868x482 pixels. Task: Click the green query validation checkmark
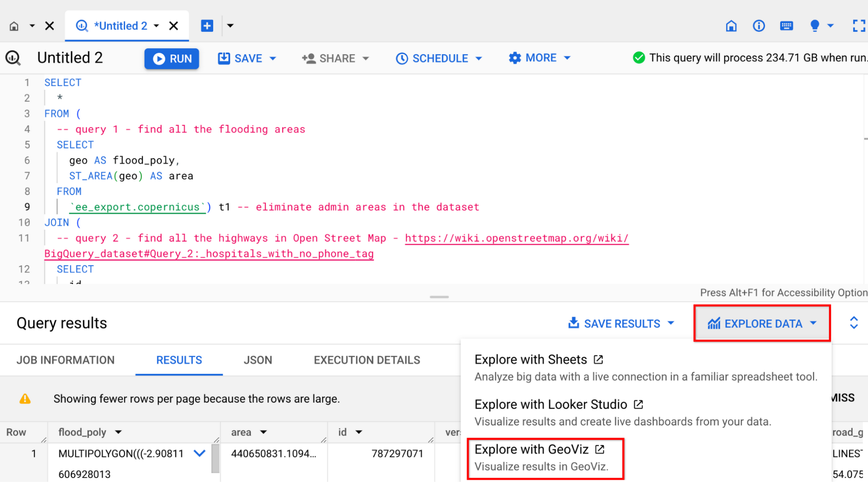point(639,58)
